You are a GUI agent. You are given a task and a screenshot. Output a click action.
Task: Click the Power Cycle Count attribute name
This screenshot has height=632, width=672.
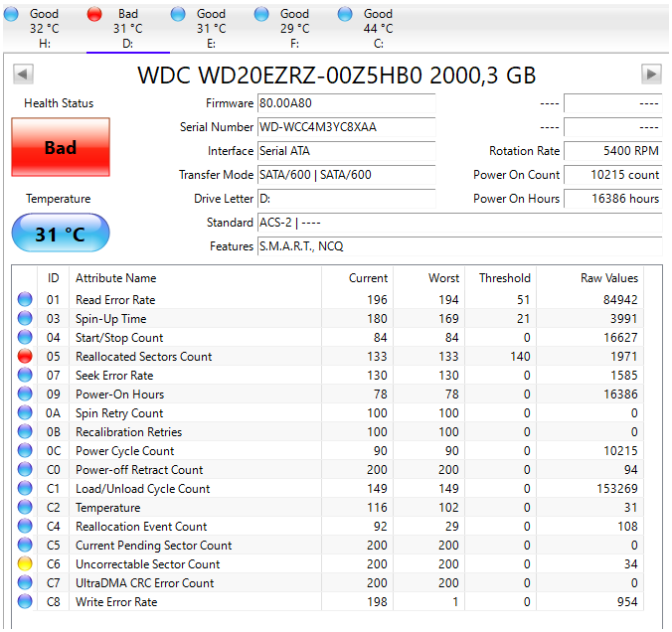pos(124,451)
